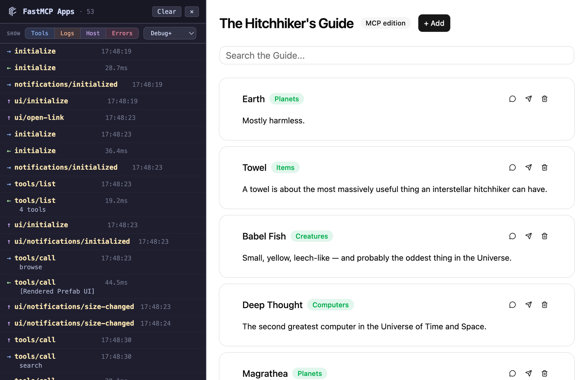
Task: Delete the Towel entry with trash icon
Action: point(544,168)
